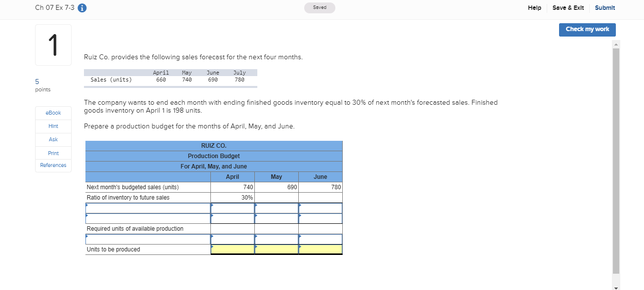Click the July value 780 in sales forecast
Viewport: 644px width, 290px height.
[240, 80]
